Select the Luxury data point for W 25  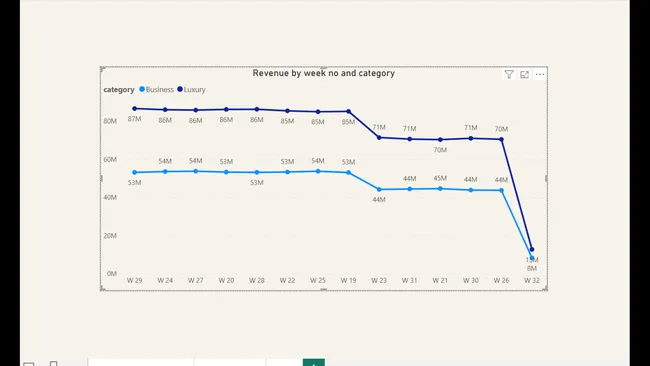318,112
